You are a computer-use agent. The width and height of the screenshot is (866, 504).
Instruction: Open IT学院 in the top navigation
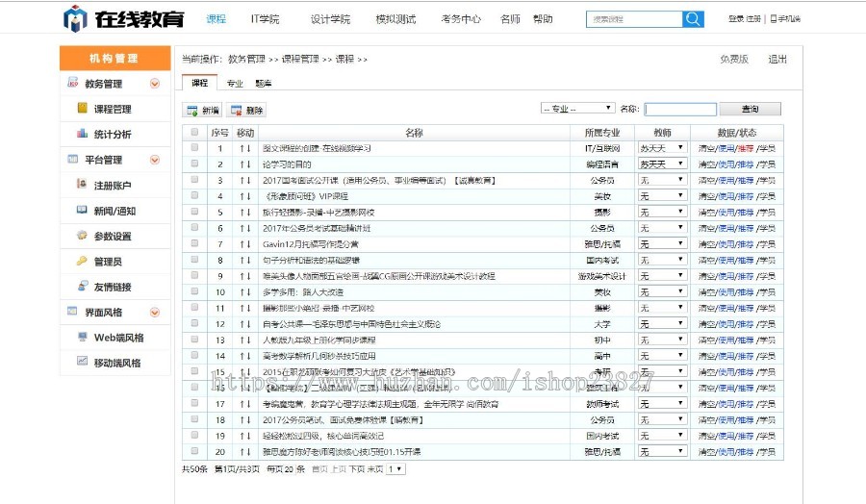(265, 19)
